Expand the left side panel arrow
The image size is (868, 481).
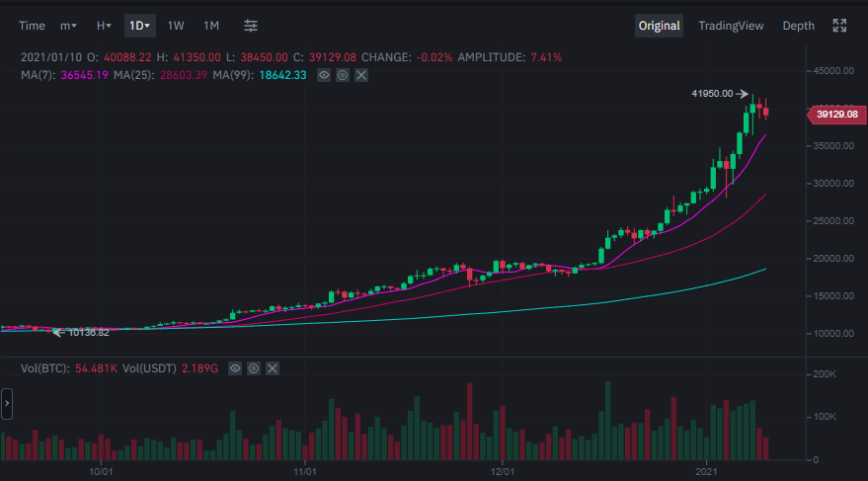pyautogui.click(x=7, y=403)
